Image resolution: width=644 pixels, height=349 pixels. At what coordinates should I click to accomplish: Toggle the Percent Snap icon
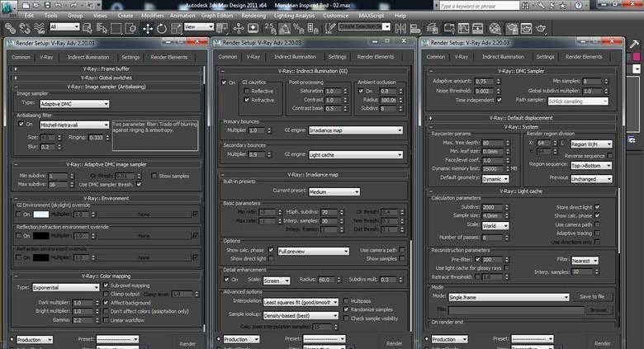[299, 28]
